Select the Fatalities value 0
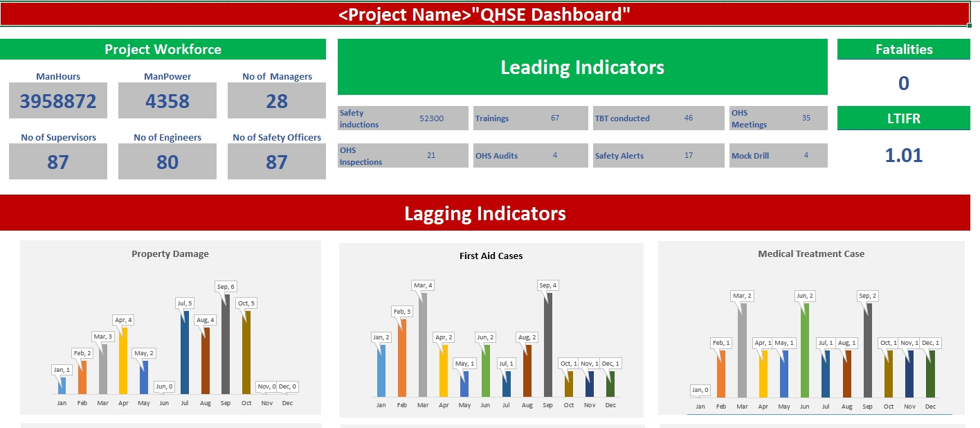The width and height of the screenshot is (980, 428). [x=904, y=84]
